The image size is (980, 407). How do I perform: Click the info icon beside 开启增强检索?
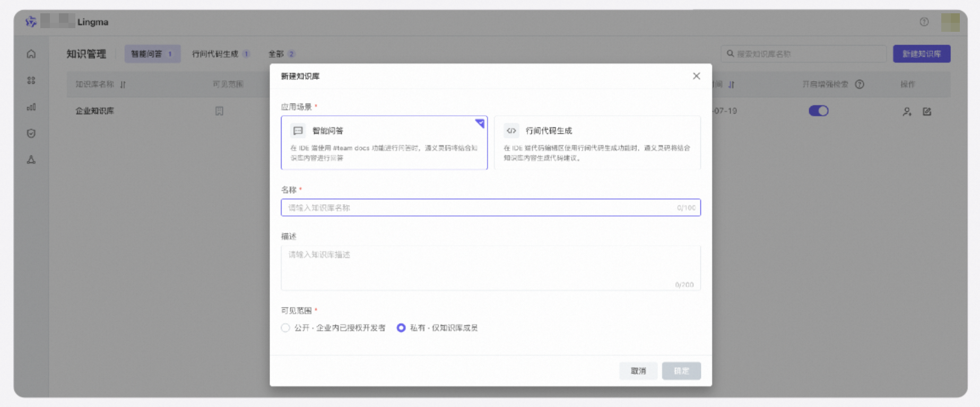click(860, 84)
